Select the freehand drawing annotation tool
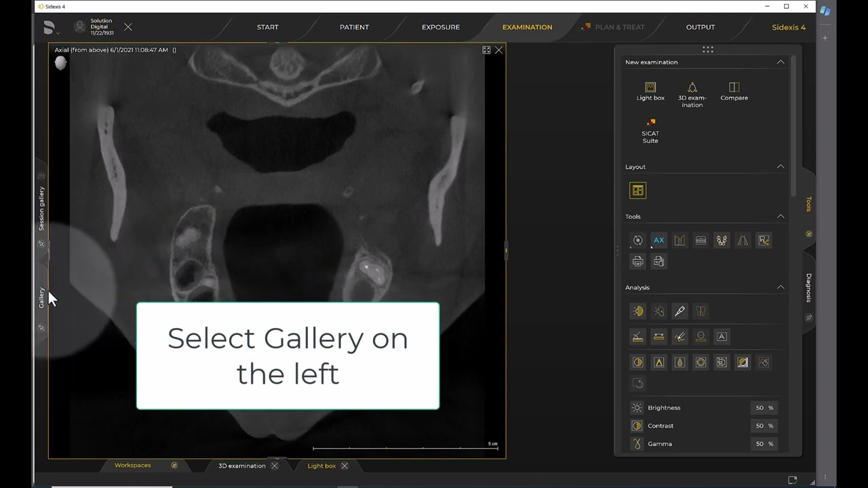 (x=679, y=336)
